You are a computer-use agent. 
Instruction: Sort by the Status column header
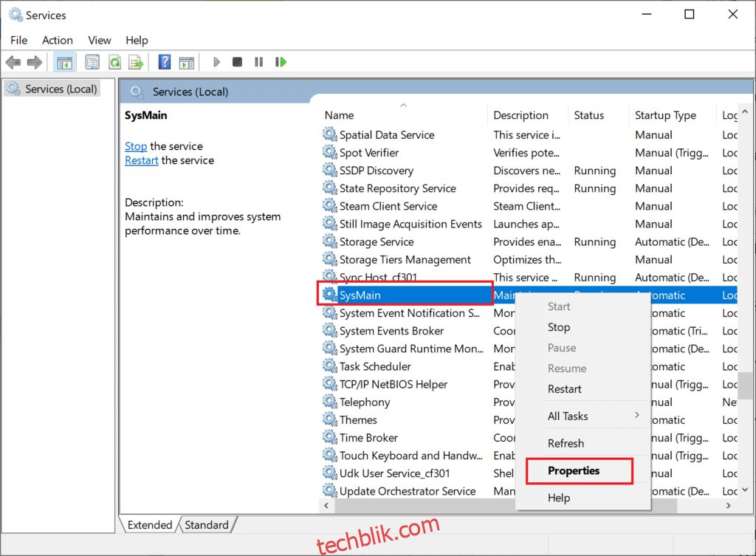click(x=598, y=115)
